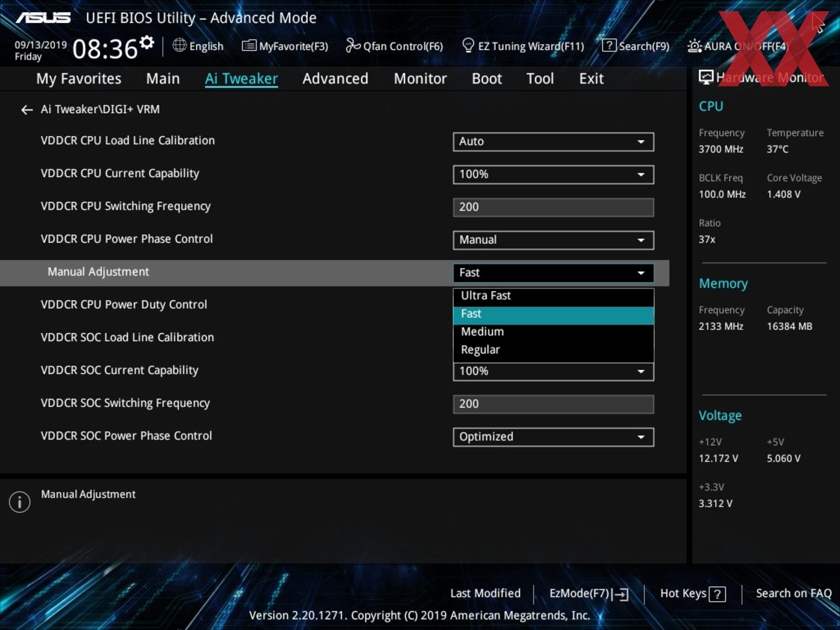This screenshot has width=840, height=630.
Task: Open My Favorites tab
Action: (x=78, y=78)
